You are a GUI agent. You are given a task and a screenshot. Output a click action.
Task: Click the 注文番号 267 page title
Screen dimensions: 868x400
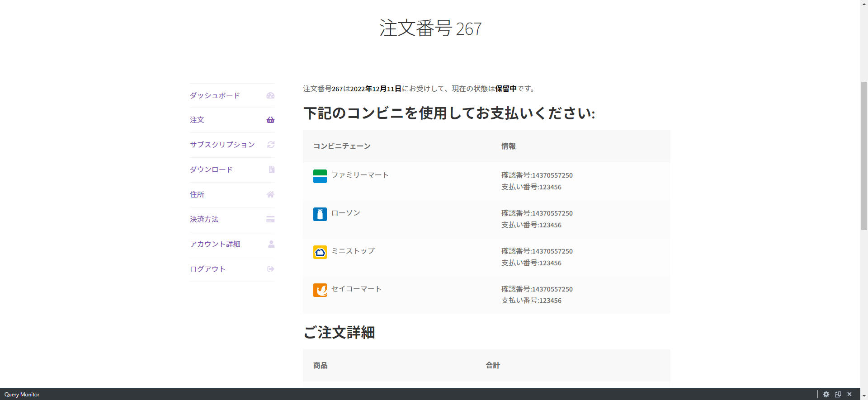[x=430, y=28]
